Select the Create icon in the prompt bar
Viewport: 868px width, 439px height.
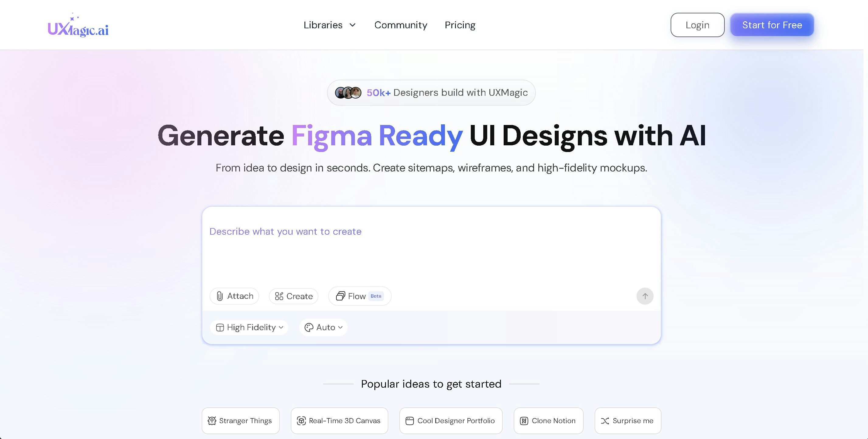(x=279, y=296)
